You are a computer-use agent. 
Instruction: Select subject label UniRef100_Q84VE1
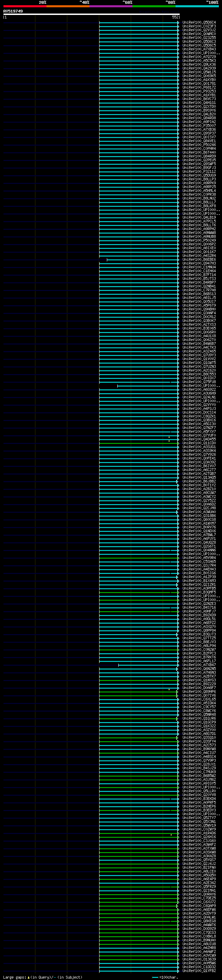click(x=199, y=141)
